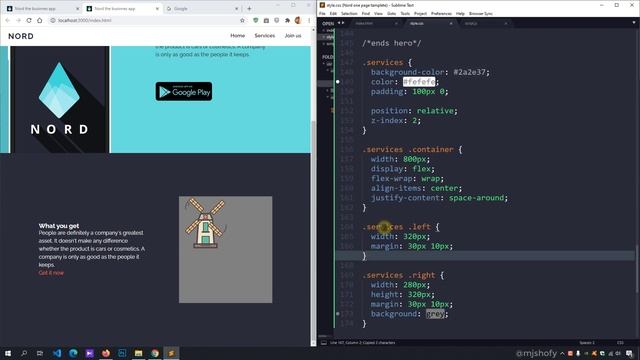Screen dimensions: 640x360
Task: Open Sublime's Tools menu
Action: pos(405,13)
